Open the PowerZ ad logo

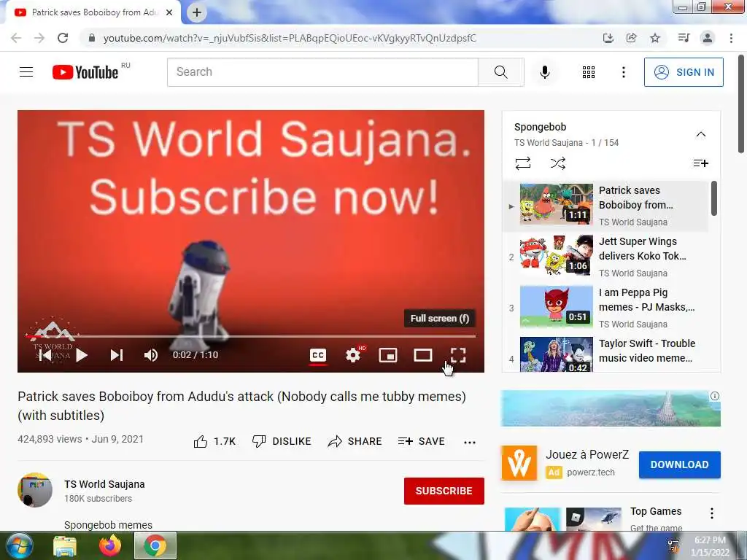click(x=519, y=463)
